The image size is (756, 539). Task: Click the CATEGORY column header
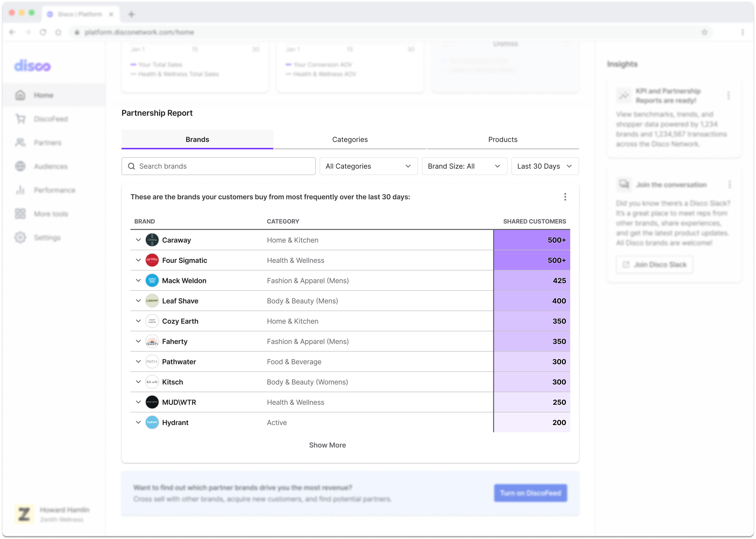[x=283, y=221]
